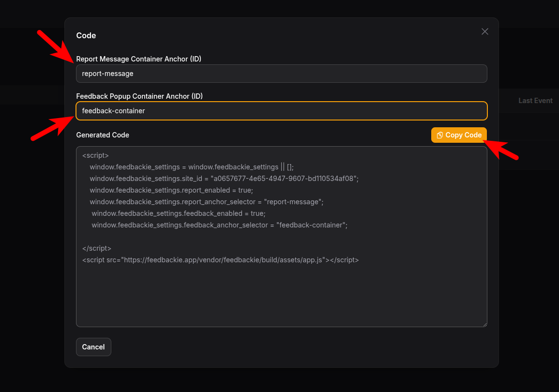The width and height of the screenshot is (559, 392).
Task: Focus the Report Message Container Anchor field
Action: pos(281,74)
